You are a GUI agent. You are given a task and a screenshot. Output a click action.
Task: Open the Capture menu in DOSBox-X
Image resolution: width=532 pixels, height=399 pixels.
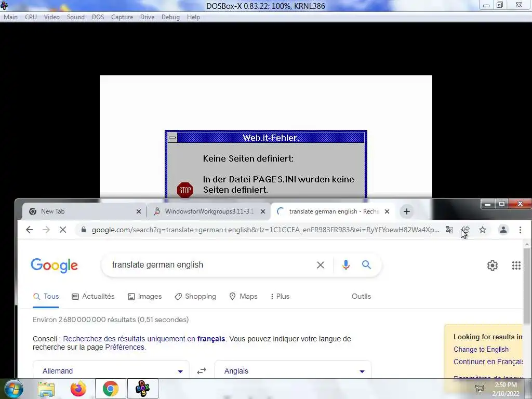tap(122, 17)
